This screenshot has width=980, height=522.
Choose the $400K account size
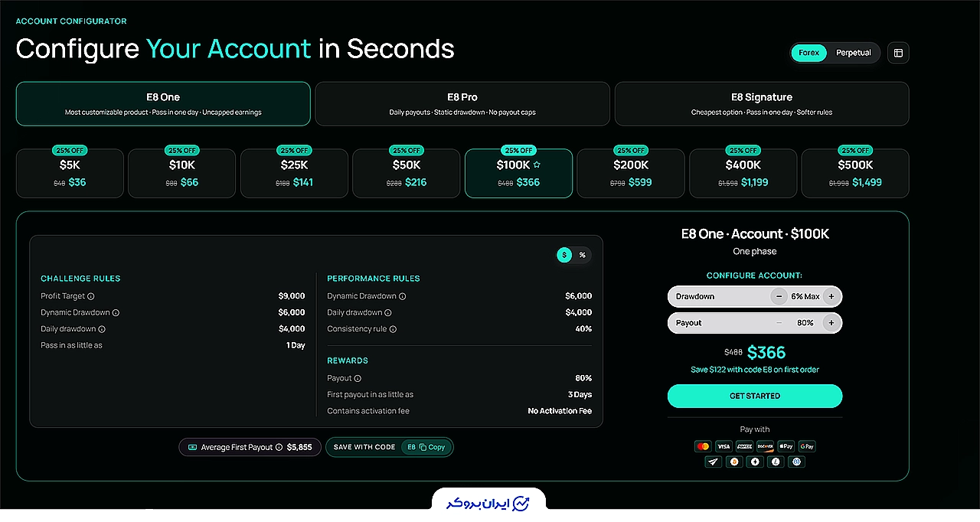743,173
